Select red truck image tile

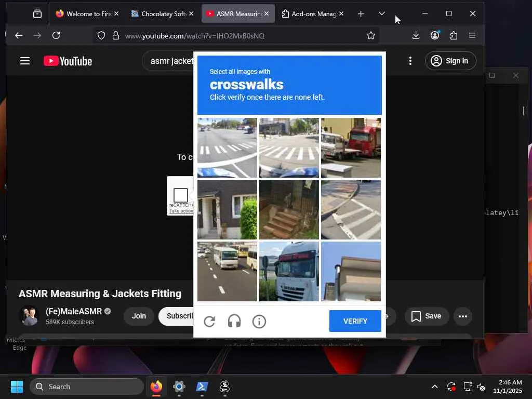tap(351, 148)
